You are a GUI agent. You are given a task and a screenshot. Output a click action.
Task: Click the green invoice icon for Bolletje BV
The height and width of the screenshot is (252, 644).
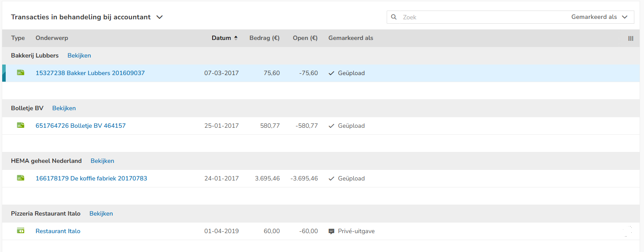[x=21, y=126]
